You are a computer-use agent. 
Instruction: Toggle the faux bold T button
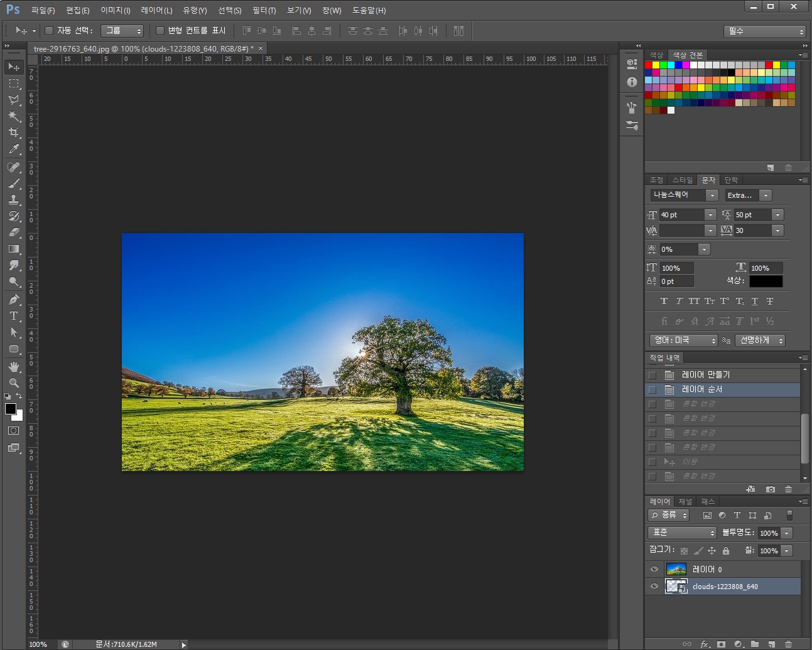pyautogui.click(x=664, y=301)
